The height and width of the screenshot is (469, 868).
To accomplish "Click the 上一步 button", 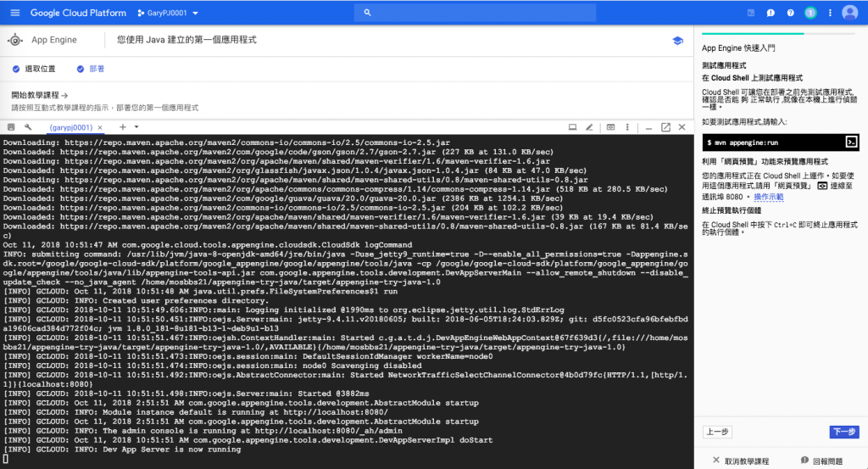I will tap(717, 432).
